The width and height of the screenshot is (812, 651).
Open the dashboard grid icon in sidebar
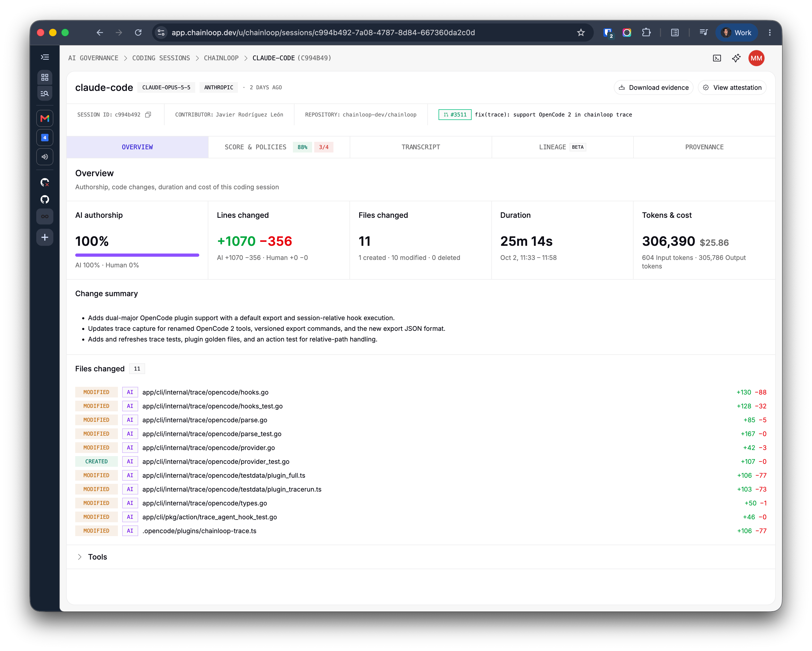coord(45,77)
